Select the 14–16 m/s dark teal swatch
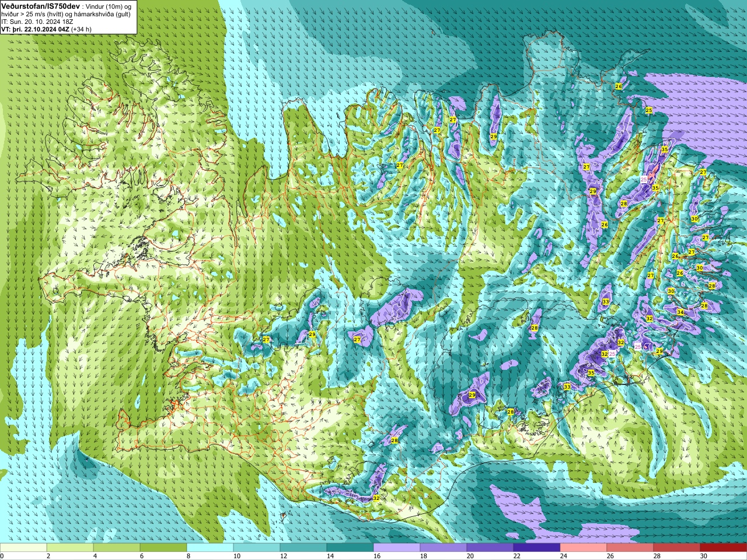 (x=350, y=547)
